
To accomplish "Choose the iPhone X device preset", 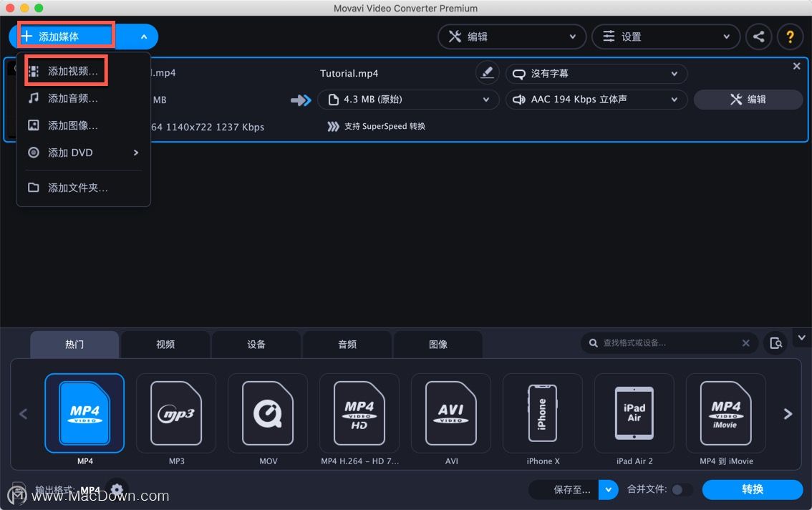I will pyautogui.click(x=543, y=413).
